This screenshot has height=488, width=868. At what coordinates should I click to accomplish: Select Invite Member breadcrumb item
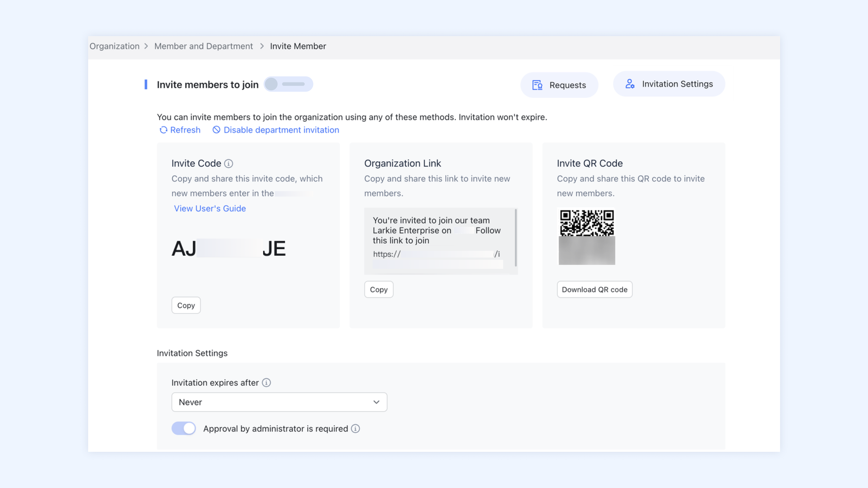[297, 46]
